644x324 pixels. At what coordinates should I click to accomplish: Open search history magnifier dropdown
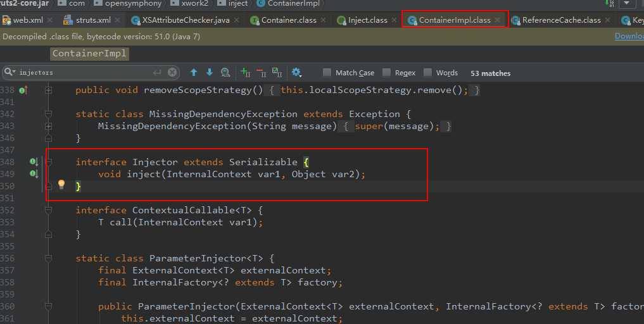click(x=10, y=72)
